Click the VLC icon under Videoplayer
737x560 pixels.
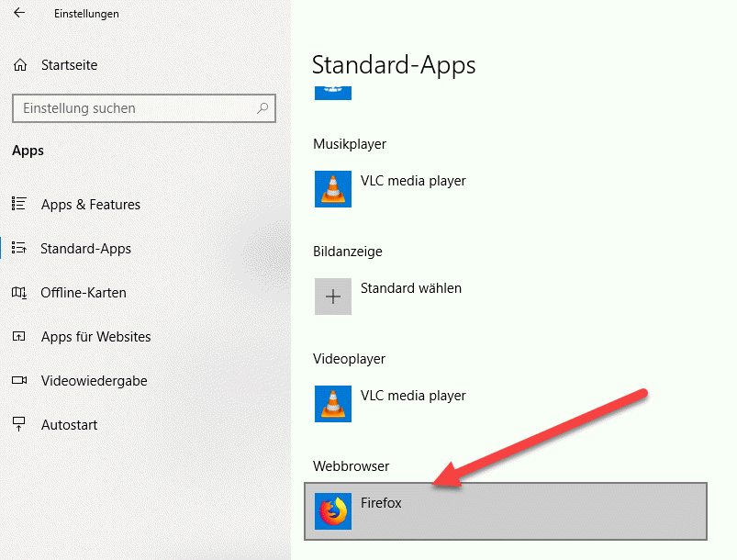pyautogui.click(x=333, y=404)
